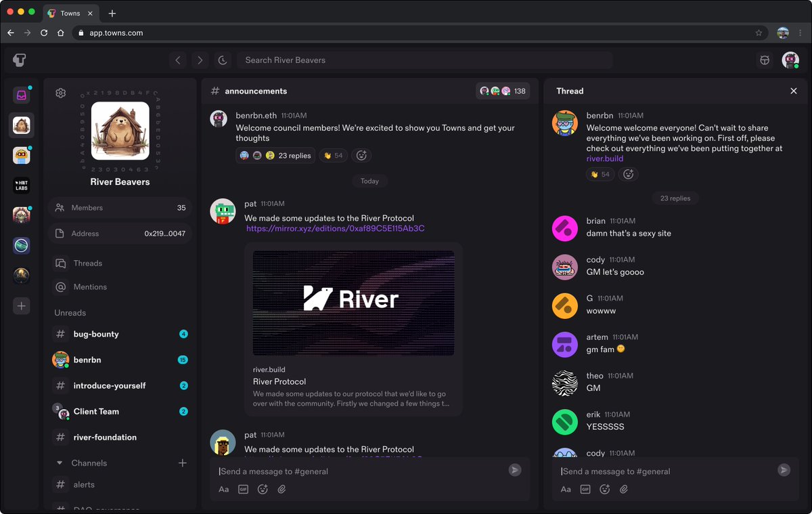812x514 pixels.
Task: Open text formatting Aa in thread composer
Action: 566,489
